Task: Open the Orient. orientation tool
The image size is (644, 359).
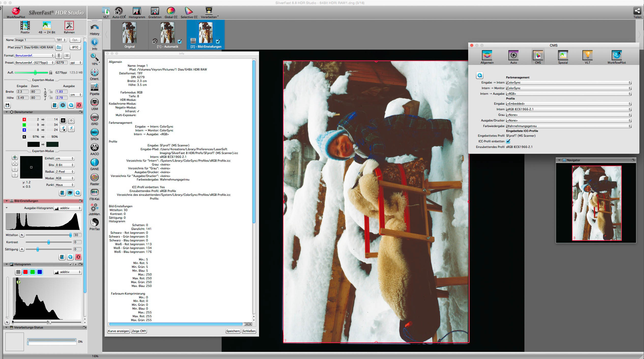Action: click(x=95, y=72)
